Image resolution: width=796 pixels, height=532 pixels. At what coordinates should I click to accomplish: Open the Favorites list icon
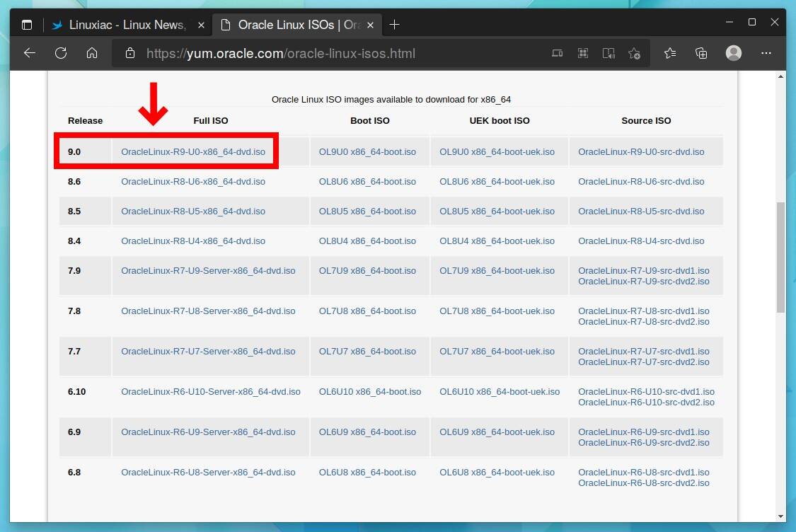click(x=669, y=53)
